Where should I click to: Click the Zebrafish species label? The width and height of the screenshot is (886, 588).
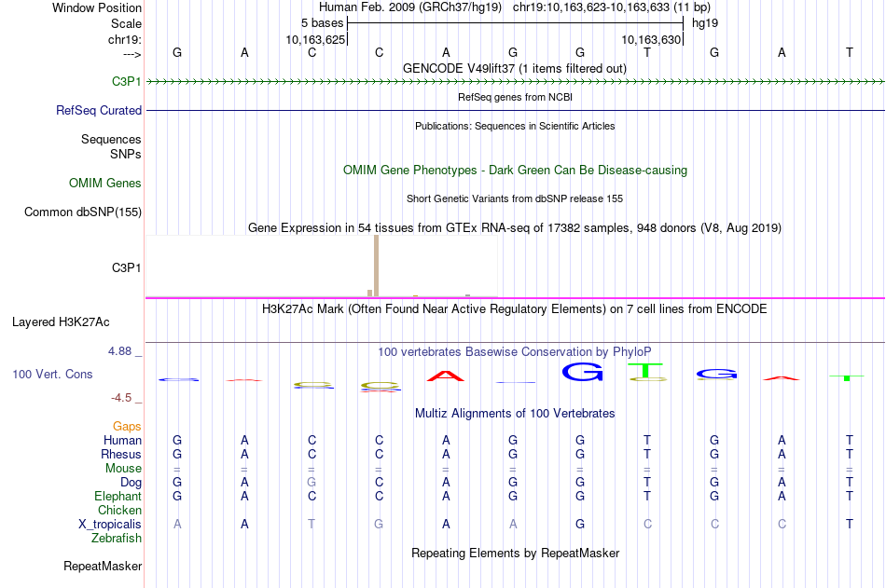pyautogui.click(x=117, y=539)
